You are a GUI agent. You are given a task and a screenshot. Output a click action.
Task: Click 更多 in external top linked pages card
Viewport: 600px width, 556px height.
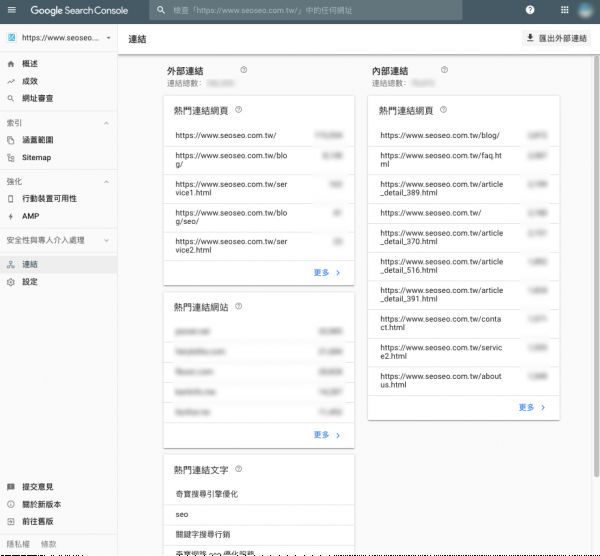321,272
